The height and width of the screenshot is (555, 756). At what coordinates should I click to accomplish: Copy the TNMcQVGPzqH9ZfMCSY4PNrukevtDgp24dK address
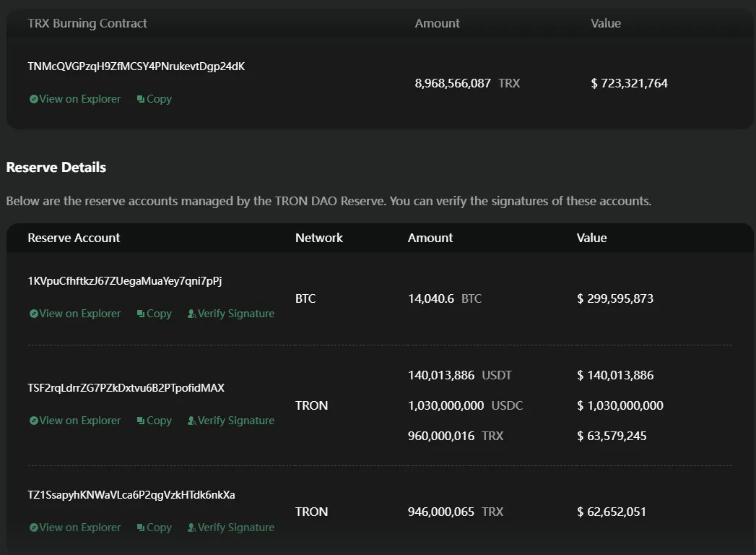(155, 99)
